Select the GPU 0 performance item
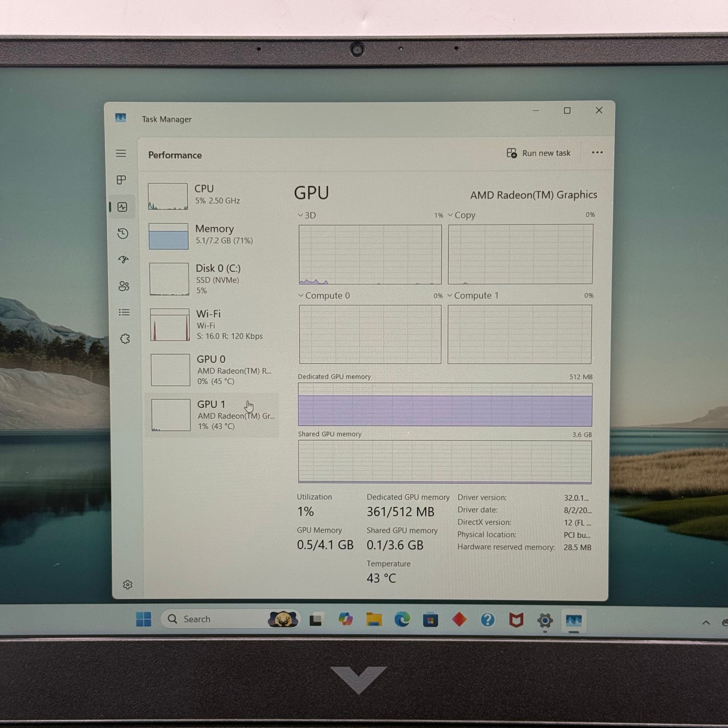The image size is (728, 728). pos(213,370)
